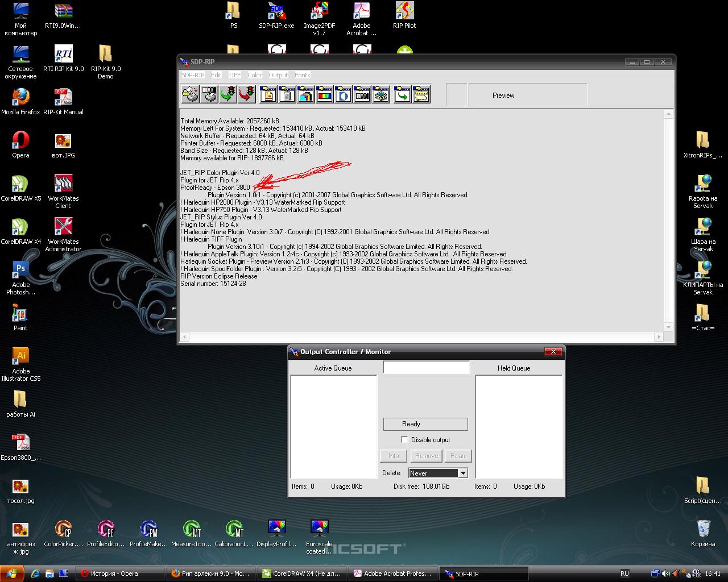Open Separations Manager colored pages icon
This screenshot has width=728, height=582.
(x=306, y=94)
